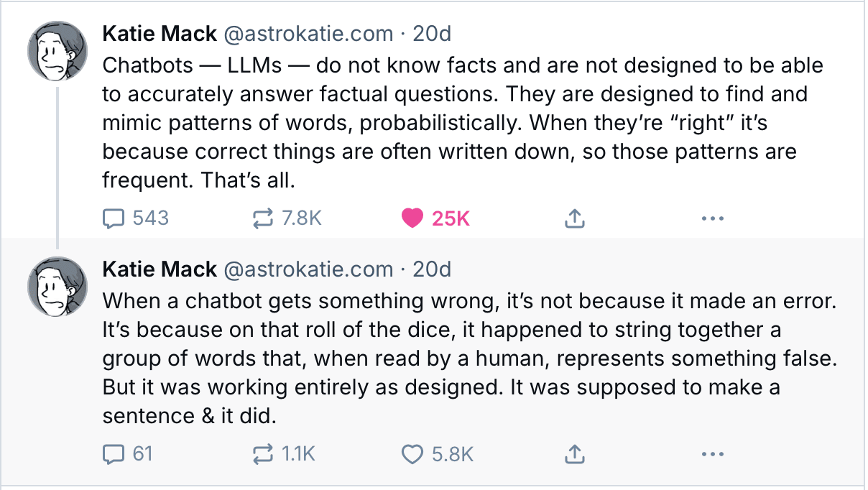
Task: Open @astrokatie.com handle on first post
Action: [x=309, y=33]
